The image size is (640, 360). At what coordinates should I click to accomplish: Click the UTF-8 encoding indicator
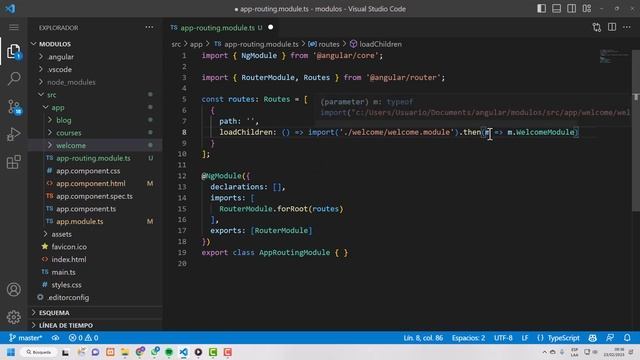(503, 338)
